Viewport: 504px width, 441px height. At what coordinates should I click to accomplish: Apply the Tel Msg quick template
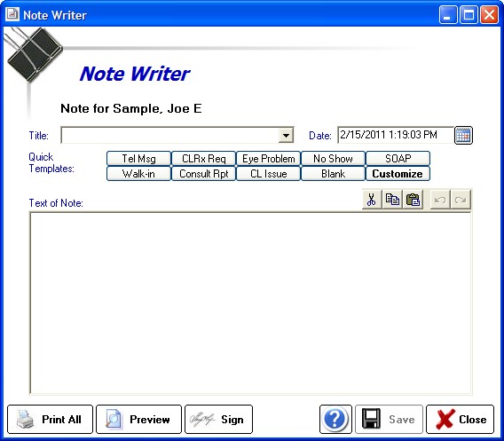click(138, 159)
